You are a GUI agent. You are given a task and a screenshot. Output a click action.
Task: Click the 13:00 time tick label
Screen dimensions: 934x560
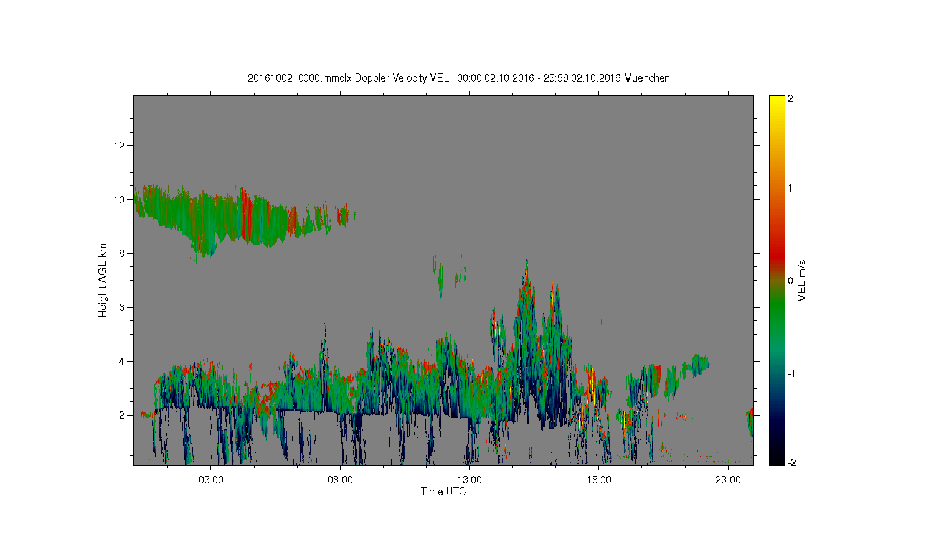(469, 480)
